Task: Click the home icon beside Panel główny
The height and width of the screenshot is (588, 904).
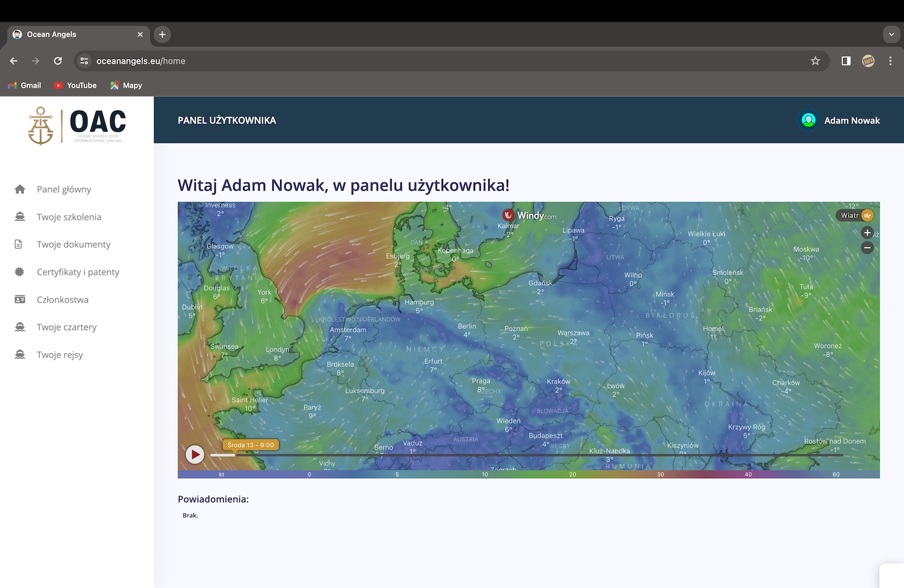Action: point(20,189)
